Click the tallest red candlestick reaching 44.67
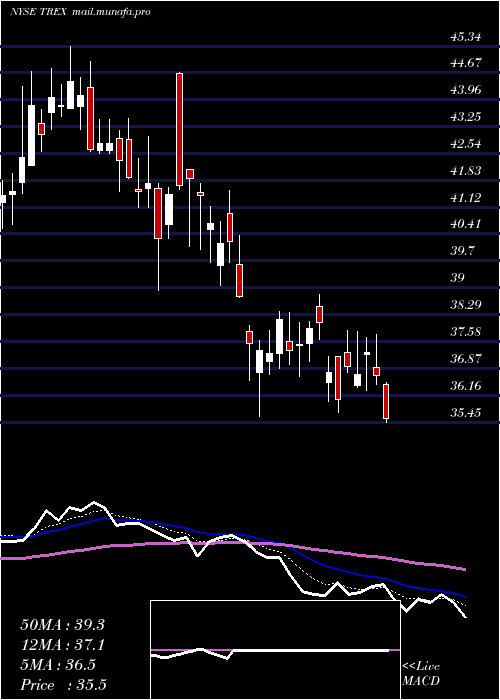The image size is (500, 700). click(179, 129)
